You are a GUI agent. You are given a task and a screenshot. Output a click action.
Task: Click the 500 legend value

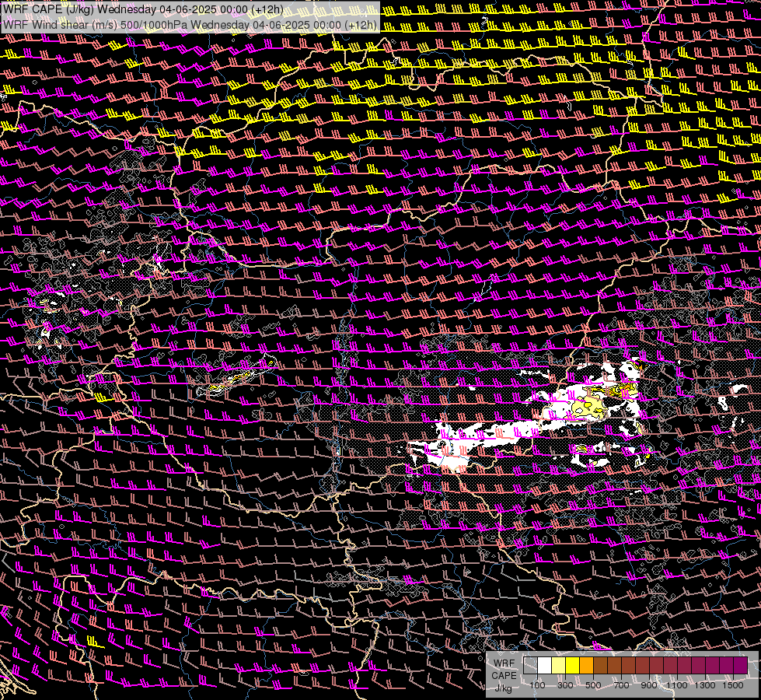tap(593, 685)
